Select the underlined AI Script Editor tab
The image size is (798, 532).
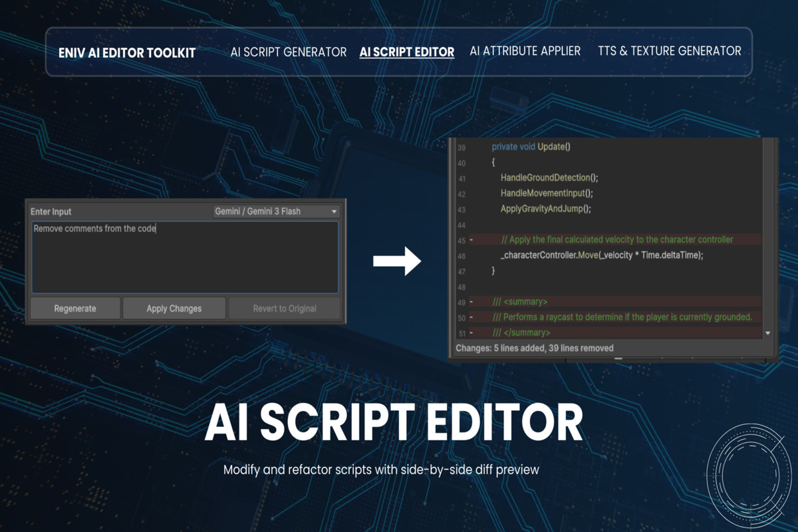coord(406,51)
